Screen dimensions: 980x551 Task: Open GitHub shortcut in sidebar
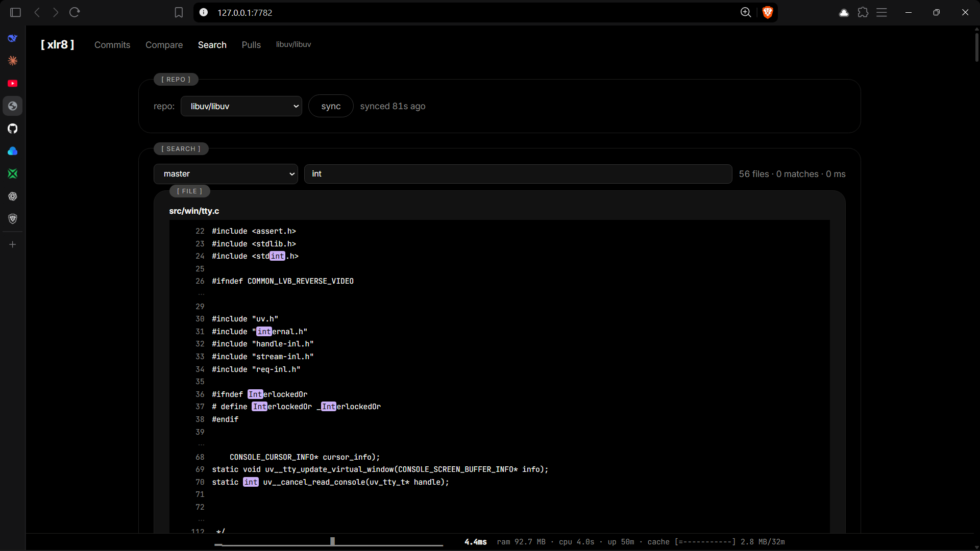[x=13, y=129]
